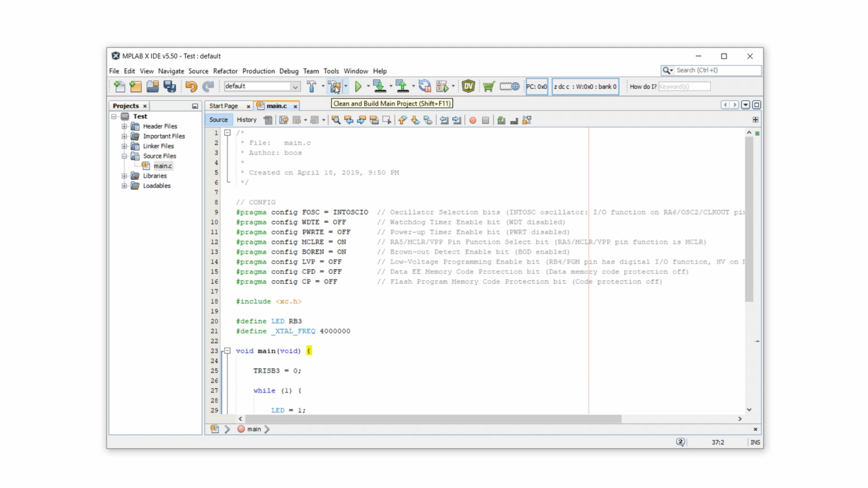The width and height of the screenshot is (868, 488).
Task: Run the main project with the green play icon
Action: [358, 86]
